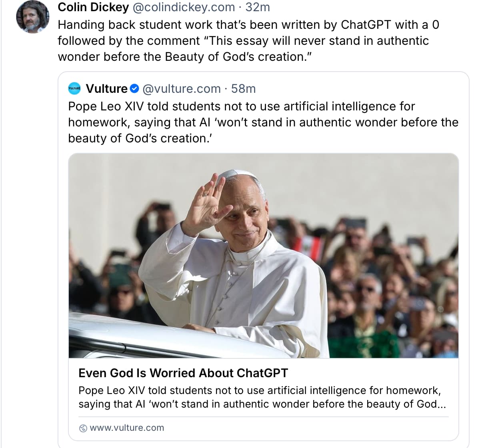
Task: Click the blue verified badge beside Vulture
Action: (x=135, y=89)
